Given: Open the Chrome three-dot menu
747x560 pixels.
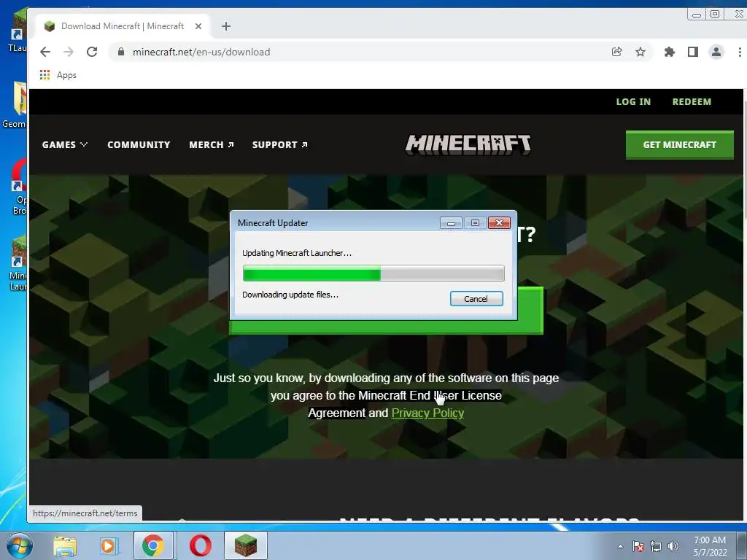Looking at the screenshot, I should tap(740, 52).
